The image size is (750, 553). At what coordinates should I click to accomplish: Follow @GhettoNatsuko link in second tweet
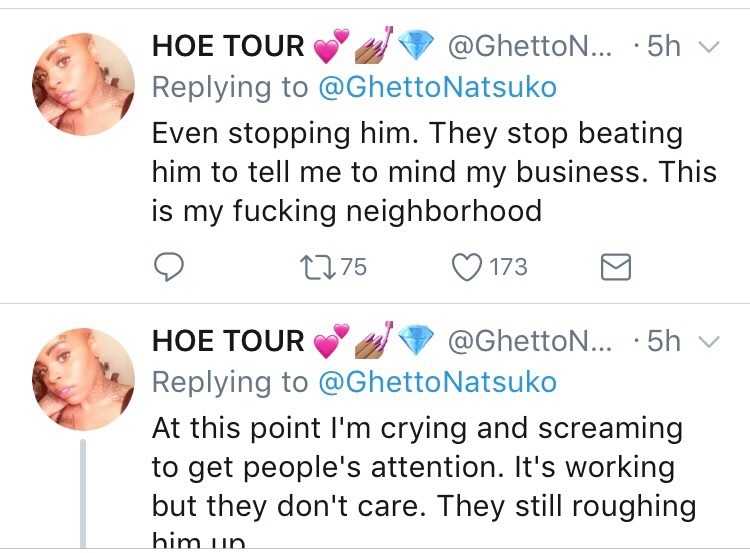point(436,382)
